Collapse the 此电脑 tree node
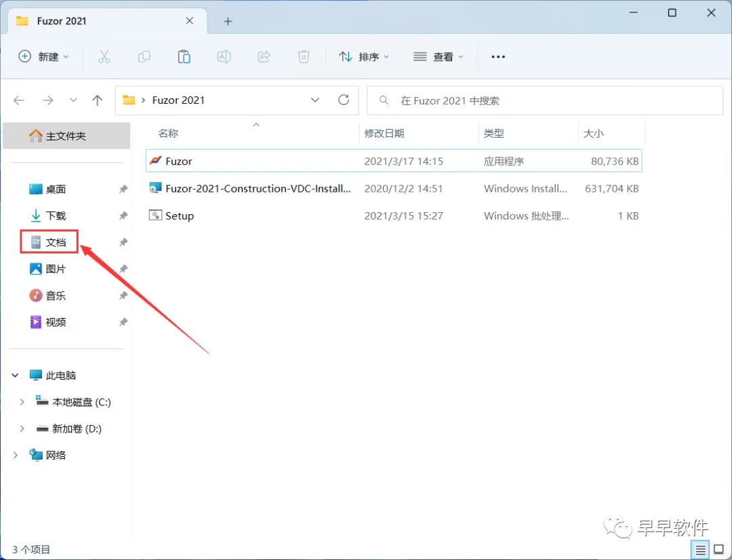 click(15, 375)
